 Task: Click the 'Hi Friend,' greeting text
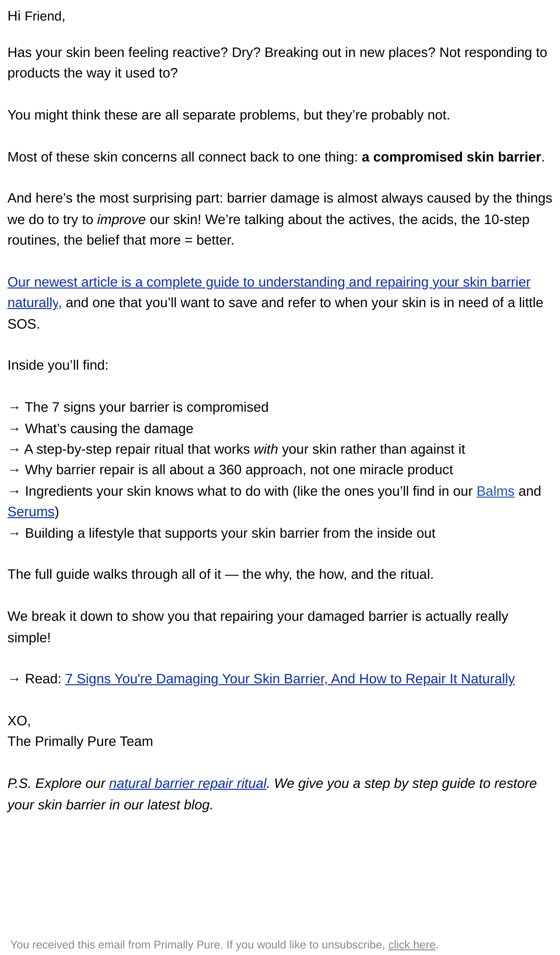pyautogui.click(x=36, y=16)
